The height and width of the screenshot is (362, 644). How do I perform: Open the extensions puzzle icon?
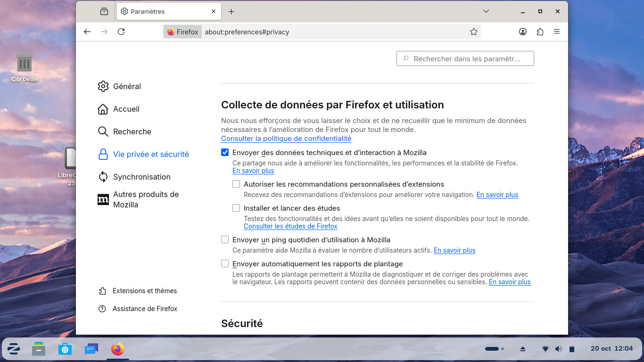[x=540, y=32]
